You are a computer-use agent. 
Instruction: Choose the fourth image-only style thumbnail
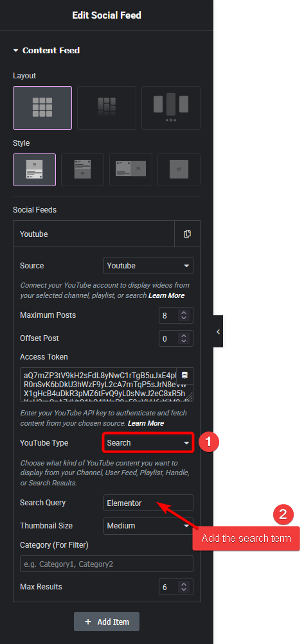tap(179, 170)
